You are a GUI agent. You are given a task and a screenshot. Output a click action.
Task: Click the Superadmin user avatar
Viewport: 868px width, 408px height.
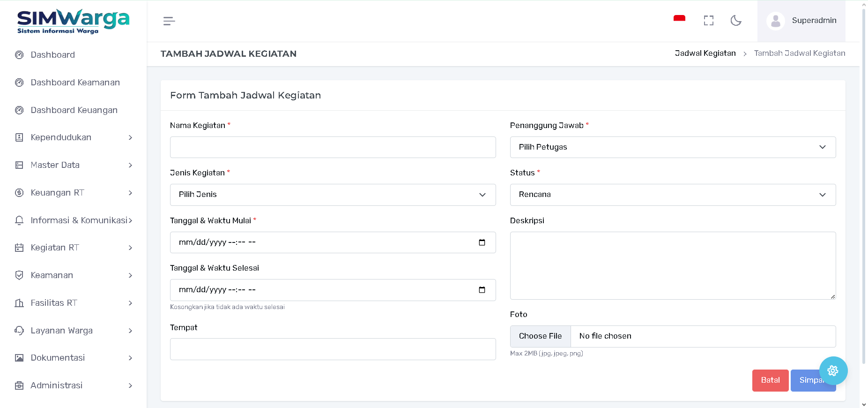[775, 21]
